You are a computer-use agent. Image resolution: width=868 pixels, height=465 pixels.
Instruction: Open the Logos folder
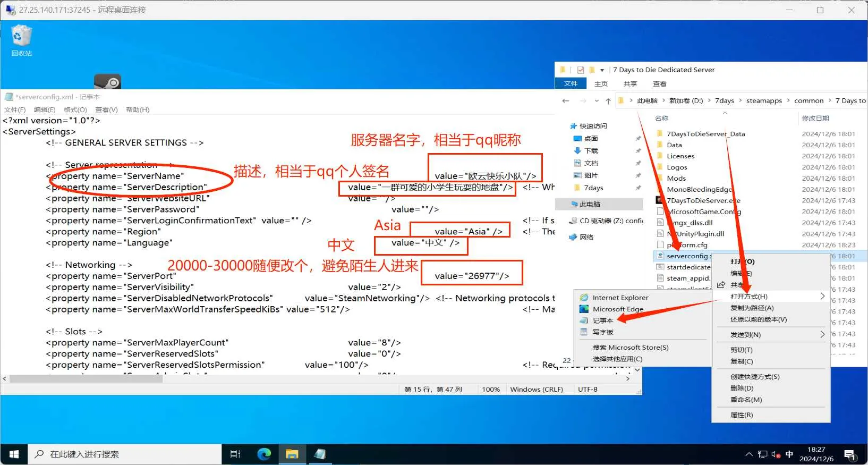pyautogui.click(x=677, y=167)
